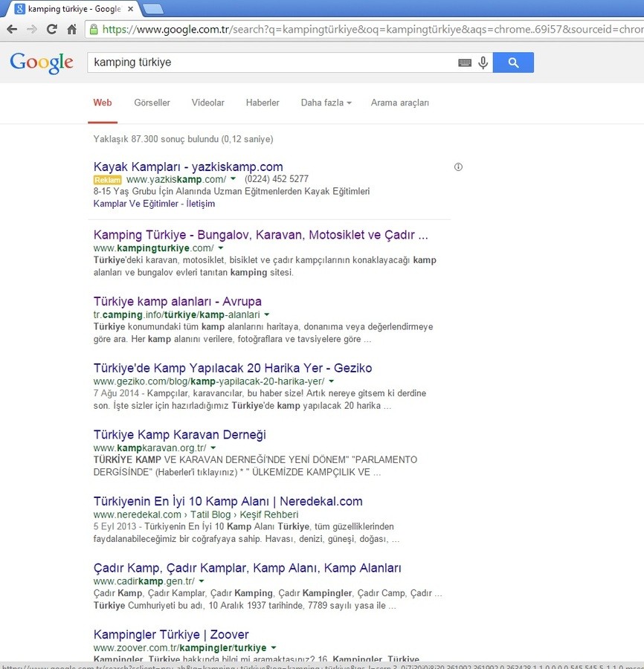Open the 'Kayak Kampları - yazkiskamp.com' ad link
This screenshot has width=644, height=669.
(x=188, y=167)
